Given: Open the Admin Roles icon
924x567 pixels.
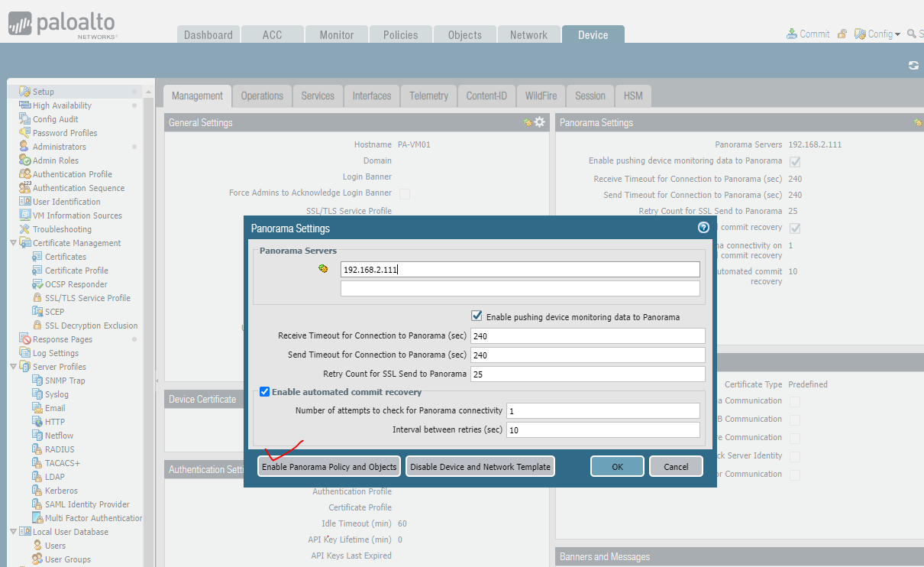Looking at the screenshot, I should (25, 160).
